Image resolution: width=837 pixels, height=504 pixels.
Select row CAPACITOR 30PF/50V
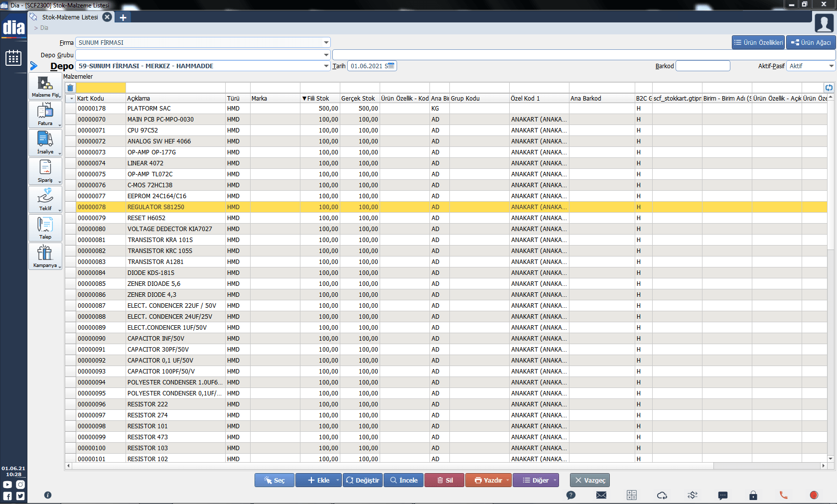446,350
